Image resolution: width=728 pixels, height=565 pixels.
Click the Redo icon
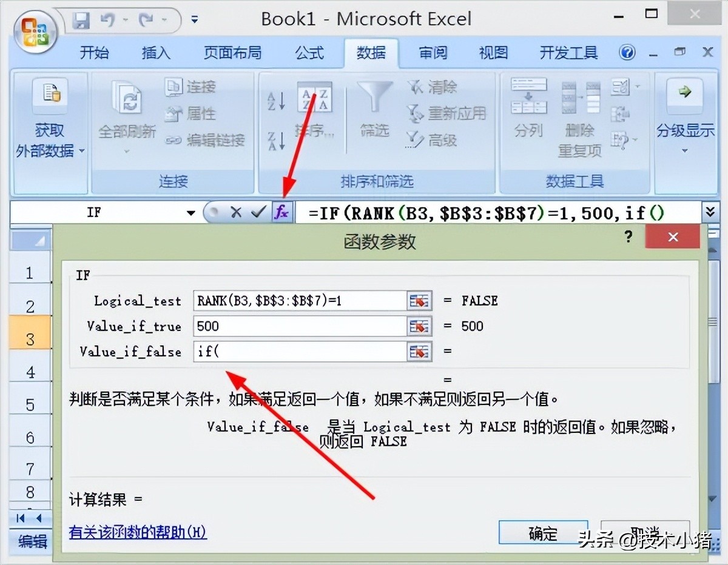pyautogui.click(x=146, y=21)
